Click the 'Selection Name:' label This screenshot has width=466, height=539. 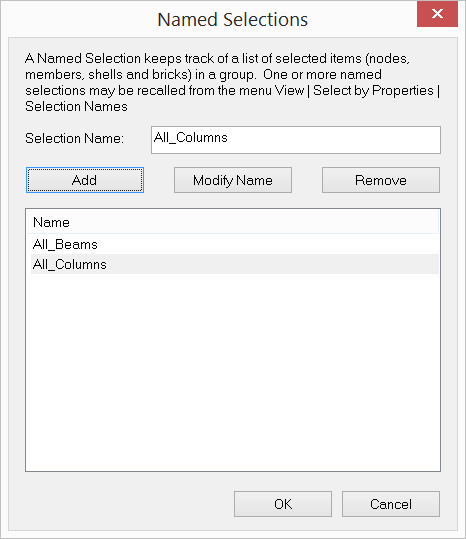coord(74,138)
